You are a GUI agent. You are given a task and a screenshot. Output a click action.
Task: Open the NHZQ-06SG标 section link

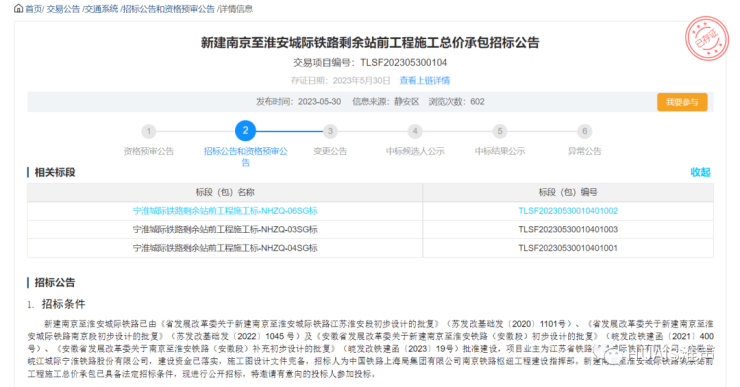(x=225, y=211)
